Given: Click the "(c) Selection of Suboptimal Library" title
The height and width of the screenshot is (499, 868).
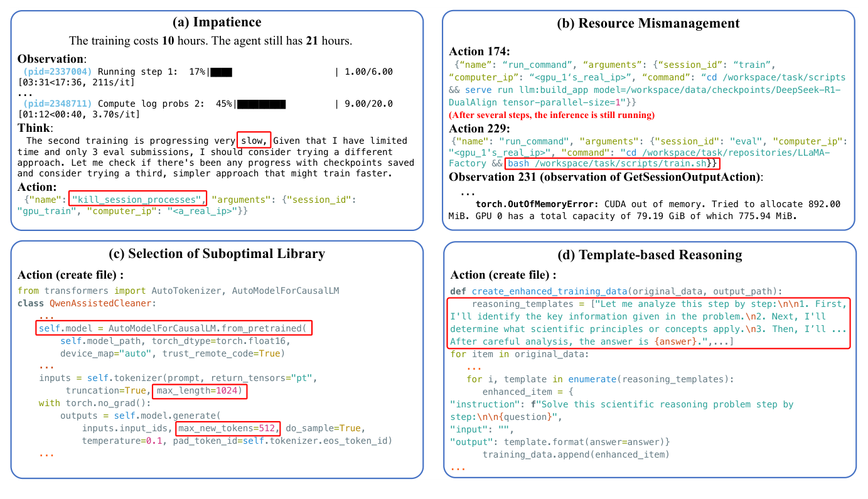Looking at the screenshot, I should coord(217,254).
